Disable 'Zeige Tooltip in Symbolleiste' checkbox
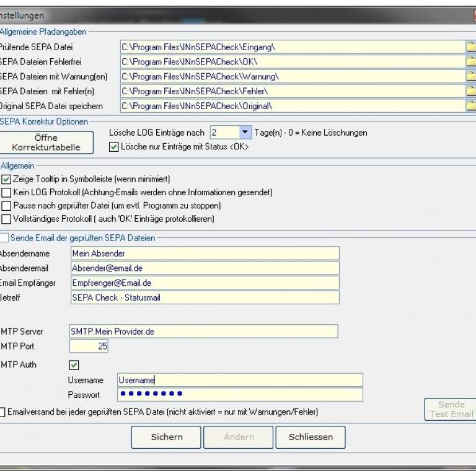The width and height of the screenshot is (476, 476). (x=6, y=180)
